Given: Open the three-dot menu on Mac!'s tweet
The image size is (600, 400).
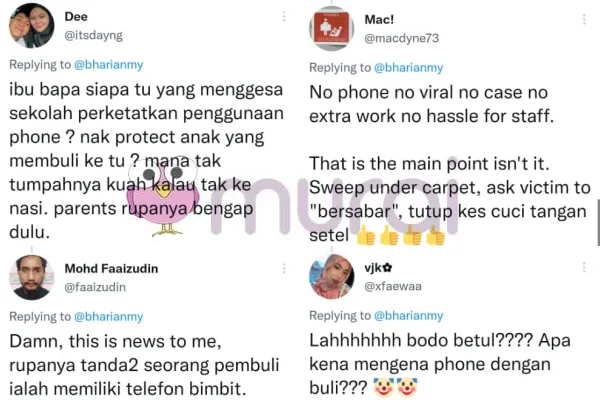Looking at the screenshot, I should coord(584,20).
